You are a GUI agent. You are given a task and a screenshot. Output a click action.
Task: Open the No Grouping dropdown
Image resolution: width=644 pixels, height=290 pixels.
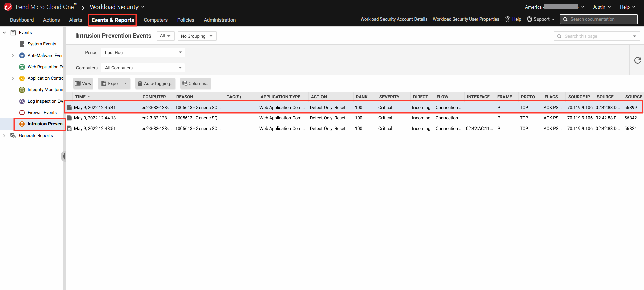[x=197, y=36]
